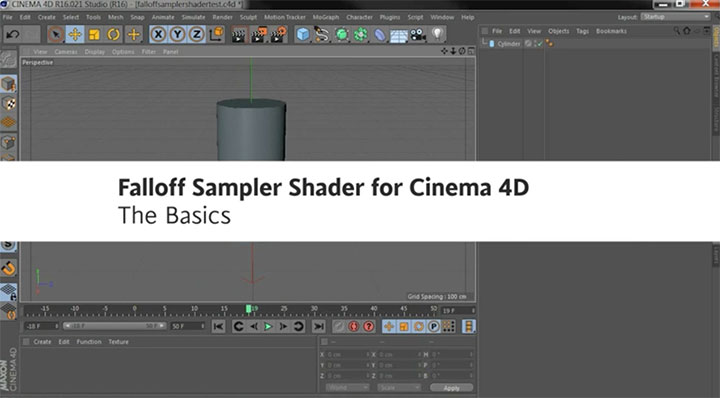
Task: Click the Undo arrow icon
Action: (x=13, y=34)
